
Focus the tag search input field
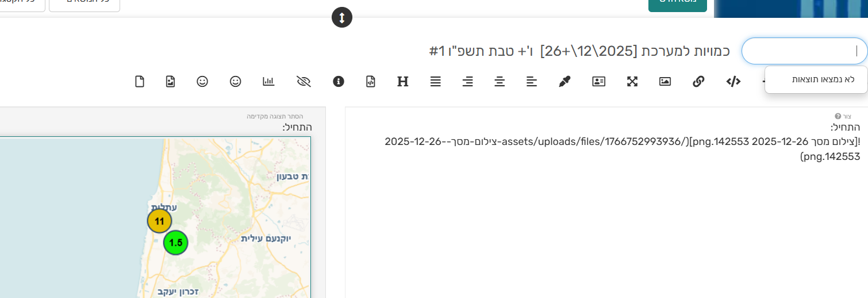click(x=804, y=51)
